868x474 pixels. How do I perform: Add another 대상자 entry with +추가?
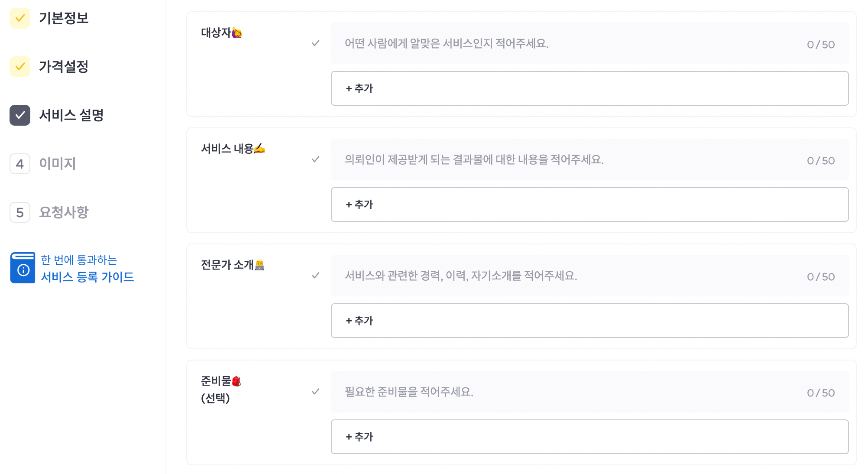pos(589,88)
